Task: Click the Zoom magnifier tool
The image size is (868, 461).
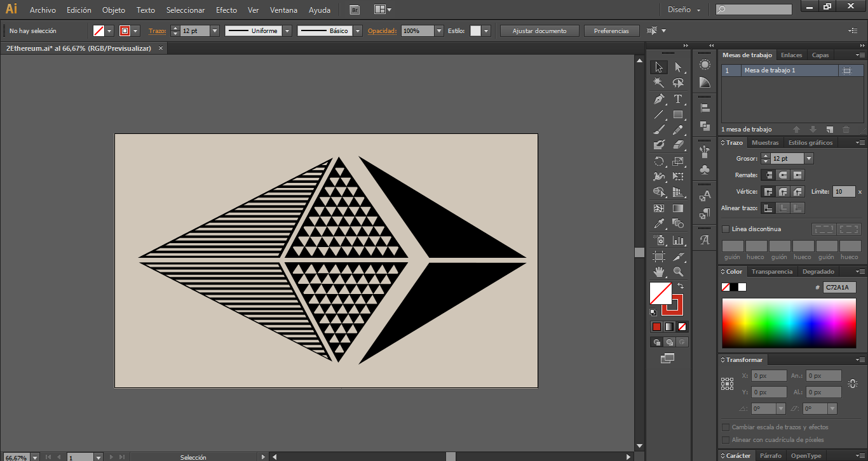Action: (678, 272)
